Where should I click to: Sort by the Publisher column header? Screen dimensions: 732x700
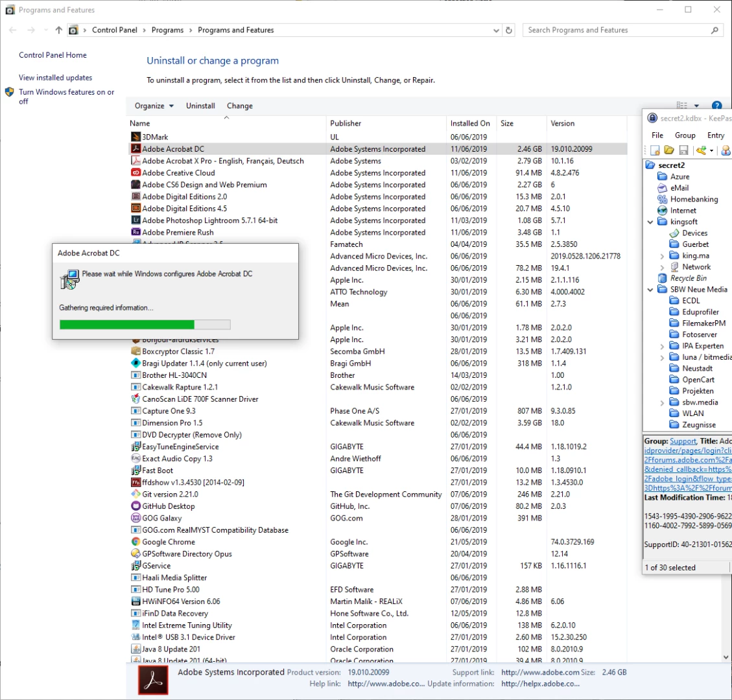pos(386,123)
